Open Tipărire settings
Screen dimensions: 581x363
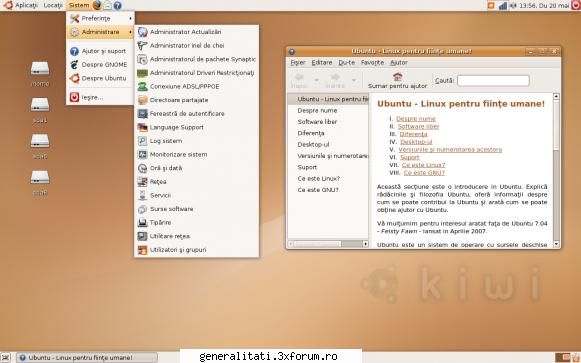(196, 223)
